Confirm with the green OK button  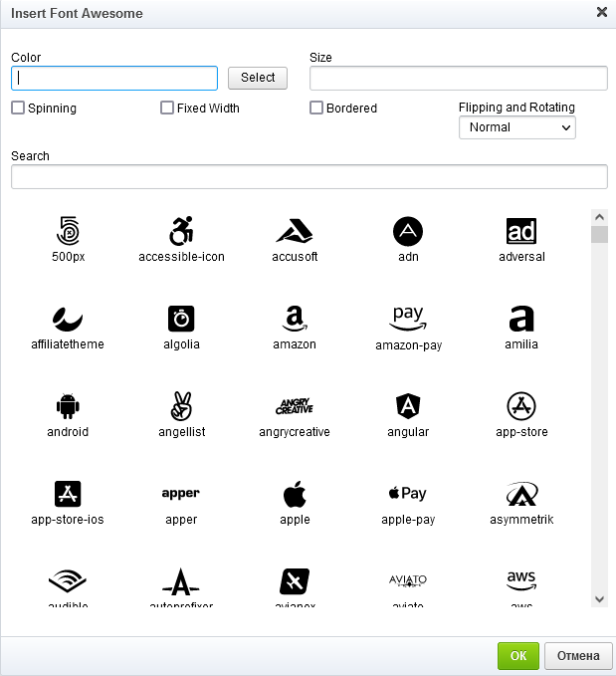coord(518,656)
